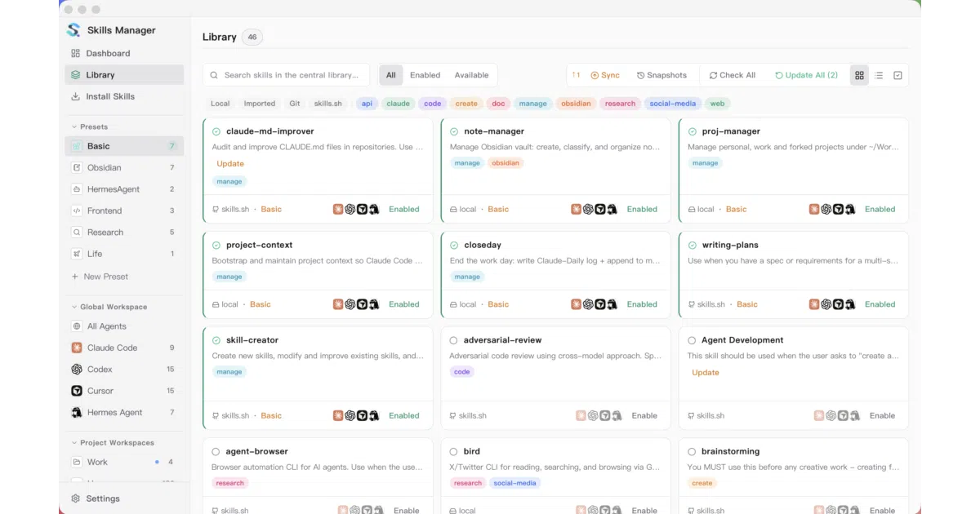
Task: Switch to list view icon
Action: click(879, 75)
